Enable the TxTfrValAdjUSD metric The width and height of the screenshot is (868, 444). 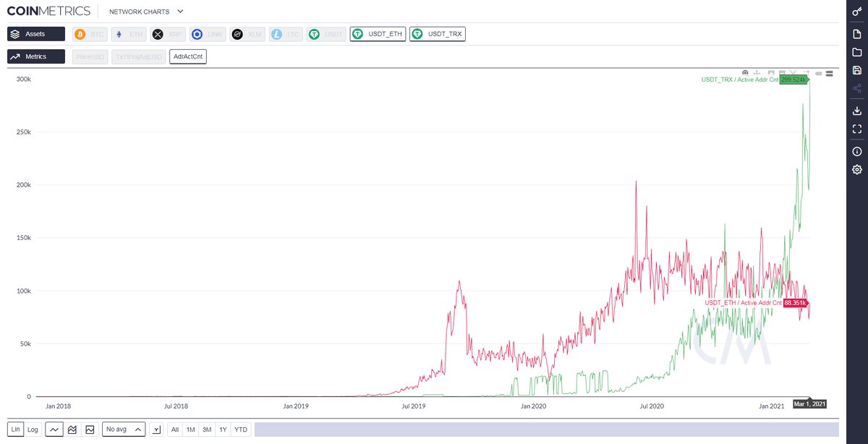[139, 56]
